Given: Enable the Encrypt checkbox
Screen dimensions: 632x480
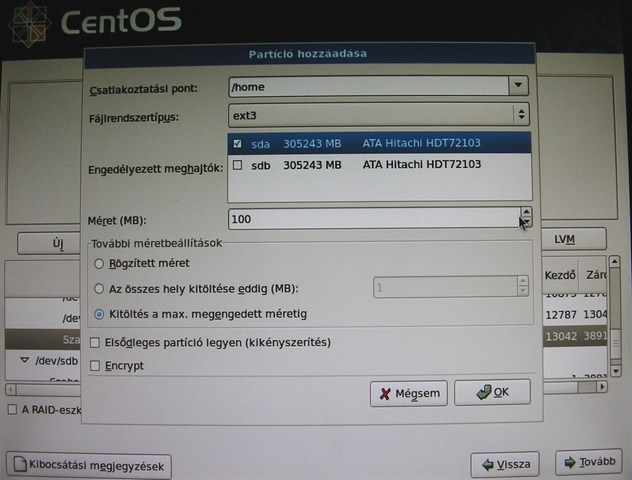Looking at the screenshot, I should (96, 366).
